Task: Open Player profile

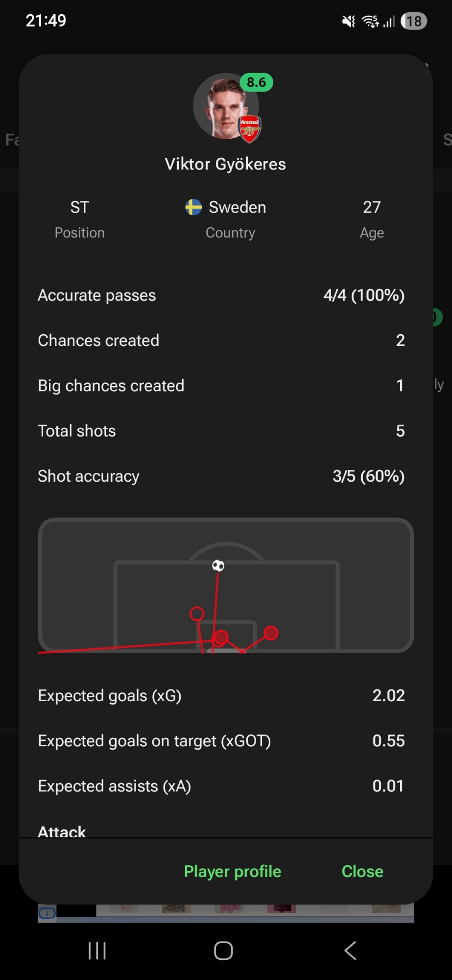Action: pyautogui.click(x=233, y=871)
